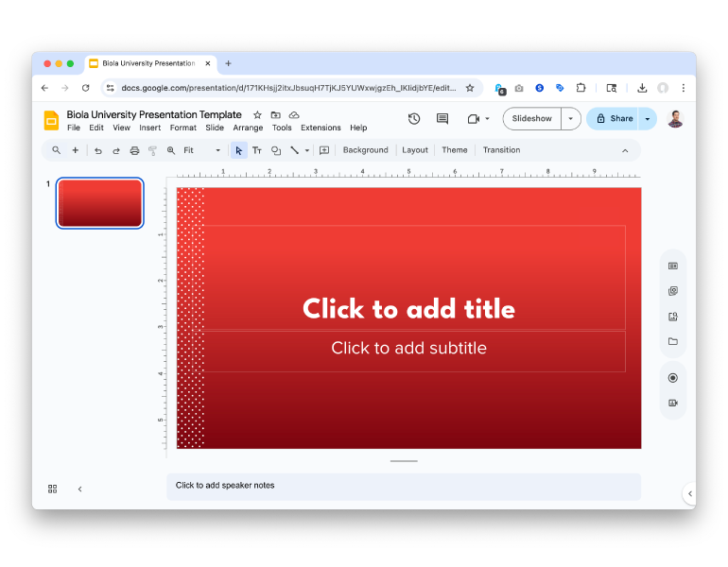Open a new browser tab
Image resolution: width=728 pixels, height=567 pixels.
click(x=228, y=63)
